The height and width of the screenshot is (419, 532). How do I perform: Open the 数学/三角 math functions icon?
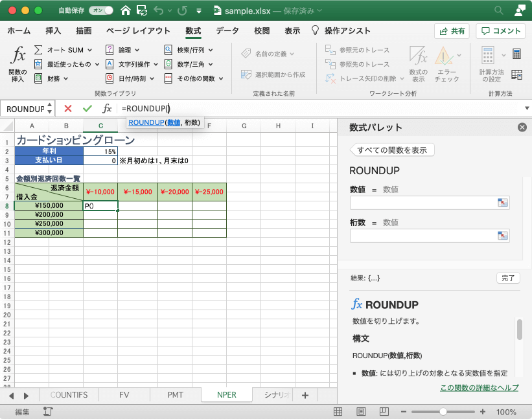pos(168,64)
